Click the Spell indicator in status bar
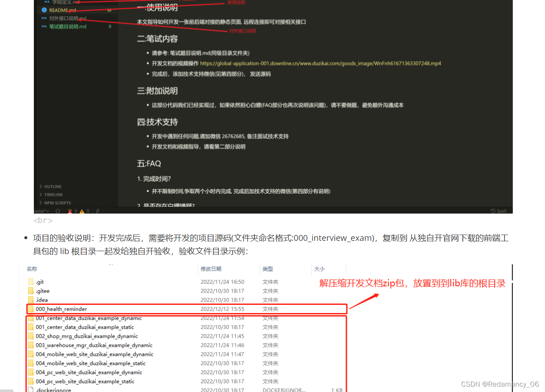The image size is (545, 392). pyautogui.click(x=499, y=211)
